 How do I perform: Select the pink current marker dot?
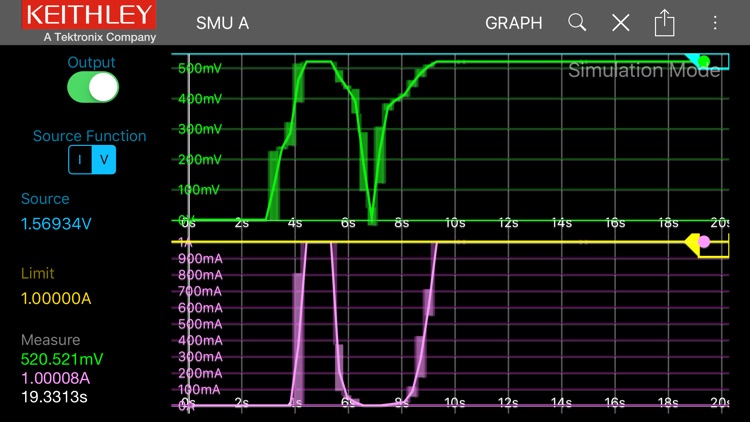click(x=704, y=242)
